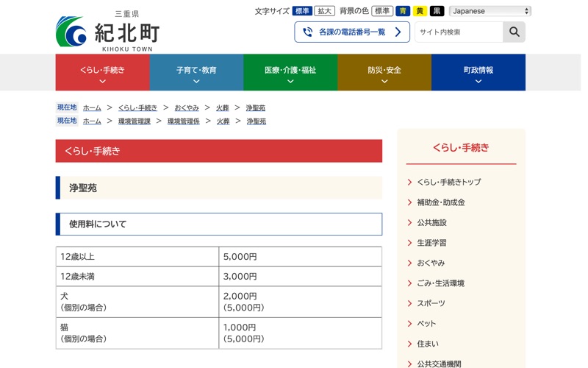Click おくやみ breadcrumb link
This screenshot has width=588, height=368.
[x=187, y=107]
